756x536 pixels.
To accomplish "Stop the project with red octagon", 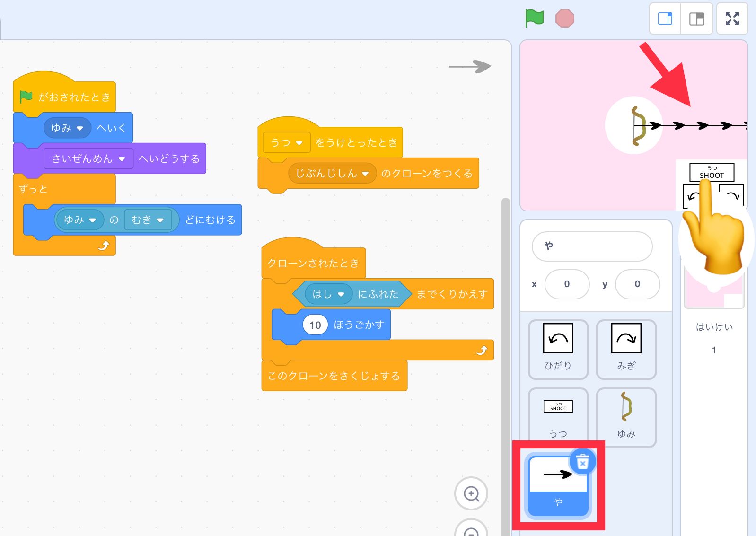I will click(564, 19).
